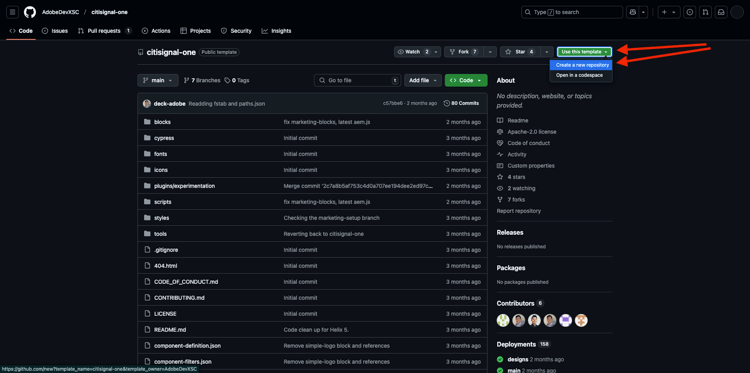Viewport: 750px width, 373px height.
Task: Open pull requests icon in top bar
Action: (x=705, y=12)
